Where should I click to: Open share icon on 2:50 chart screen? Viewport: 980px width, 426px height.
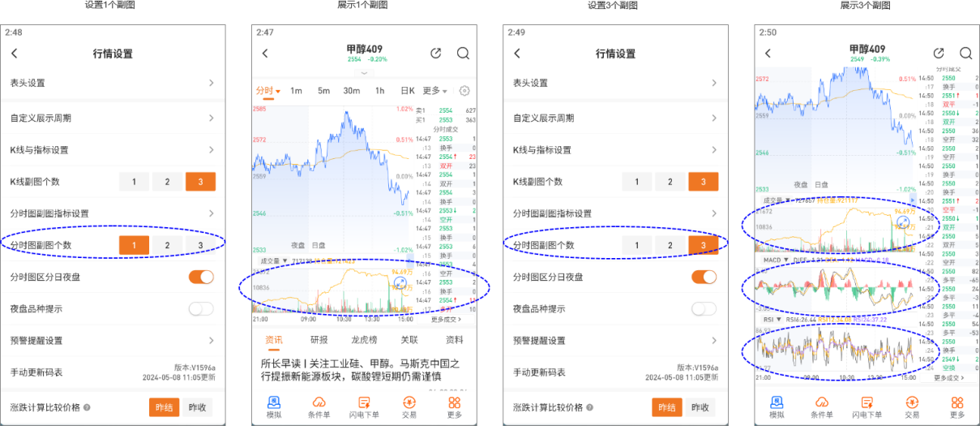point(939,54)
